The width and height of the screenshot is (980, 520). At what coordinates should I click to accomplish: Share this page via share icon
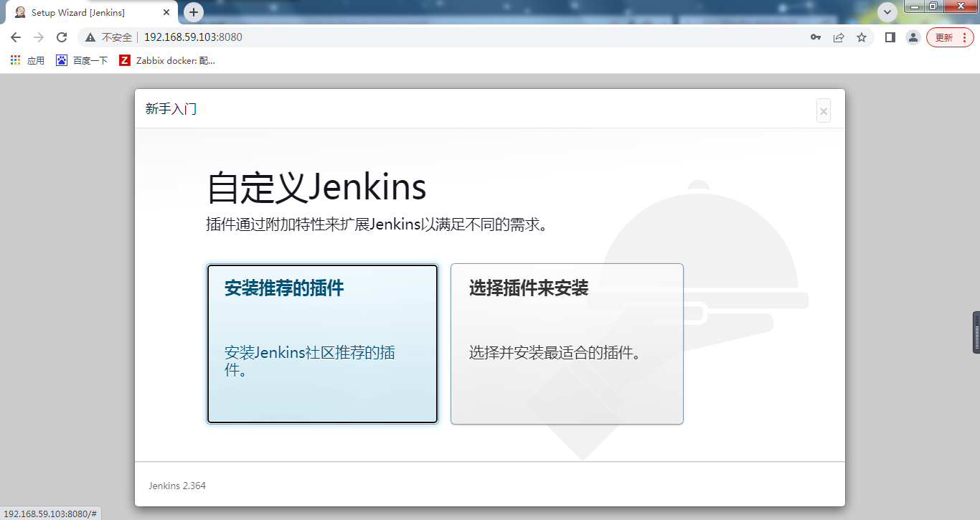839,37
